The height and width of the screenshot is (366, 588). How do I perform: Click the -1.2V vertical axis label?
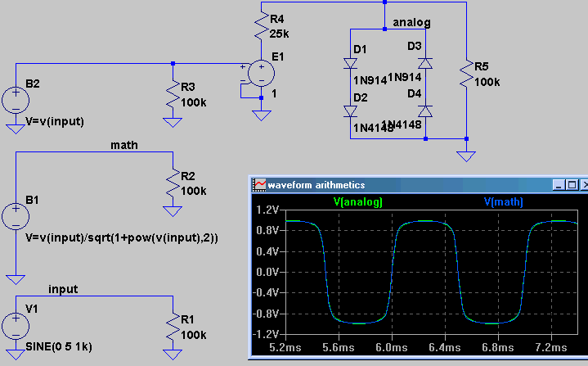[266, 334]
